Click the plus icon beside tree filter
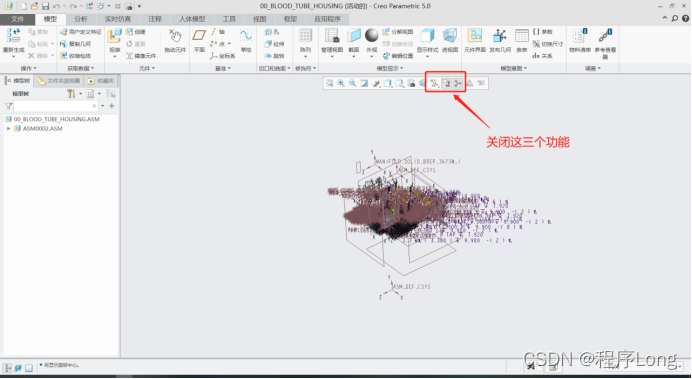692x379 pixels. [112, 106]
